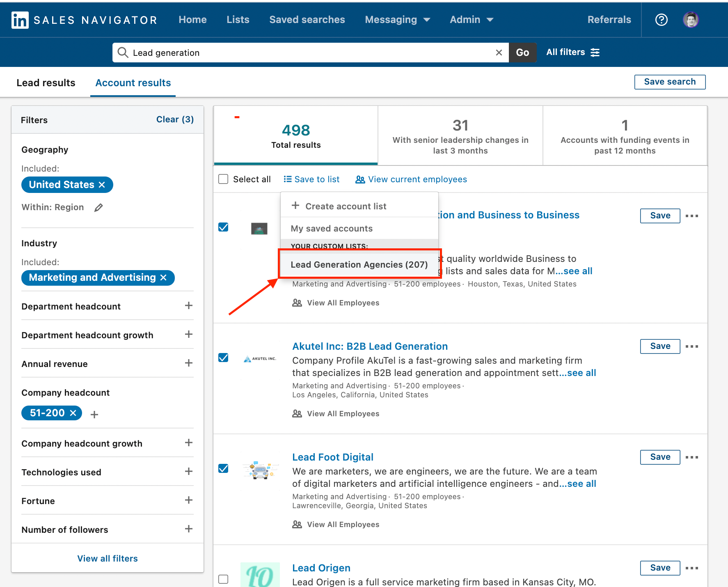Click the Go search button
Viewport: 728px width, 587px height.
(x=522, y=53)
